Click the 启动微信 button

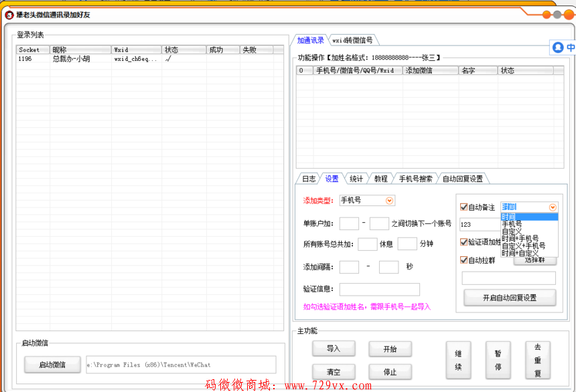pyautogui.click(x=52, y=365)
